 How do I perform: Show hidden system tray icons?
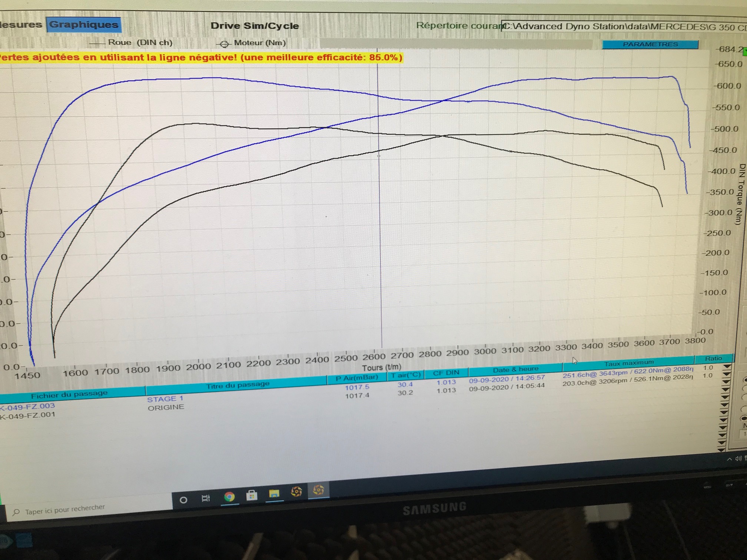tap(729, 459)
